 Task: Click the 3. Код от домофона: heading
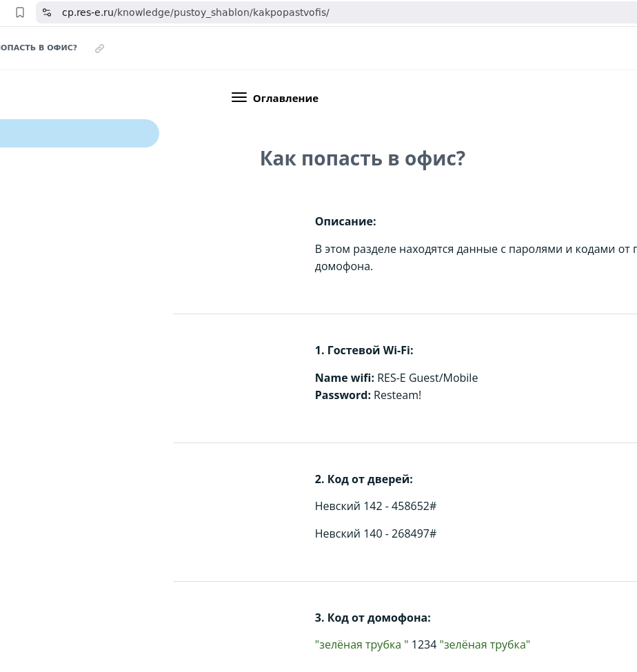[x=372, y=618]
